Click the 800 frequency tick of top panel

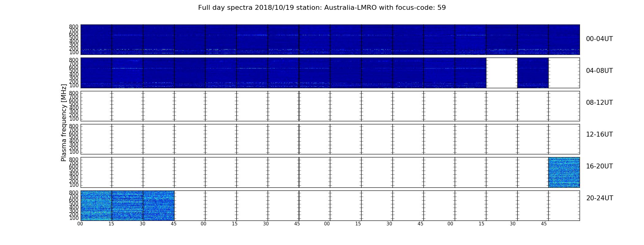coord(74,27)
